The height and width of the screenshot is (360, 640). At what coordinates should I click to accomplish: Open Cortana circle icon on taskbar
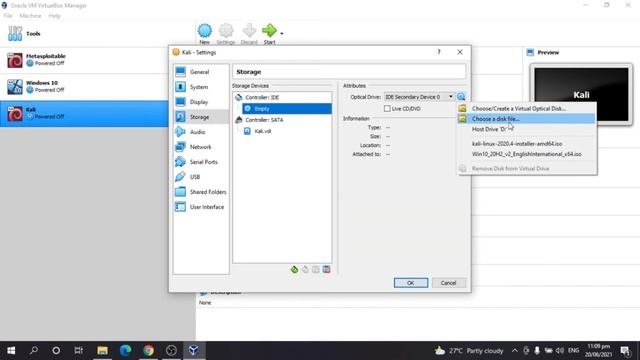56,350
